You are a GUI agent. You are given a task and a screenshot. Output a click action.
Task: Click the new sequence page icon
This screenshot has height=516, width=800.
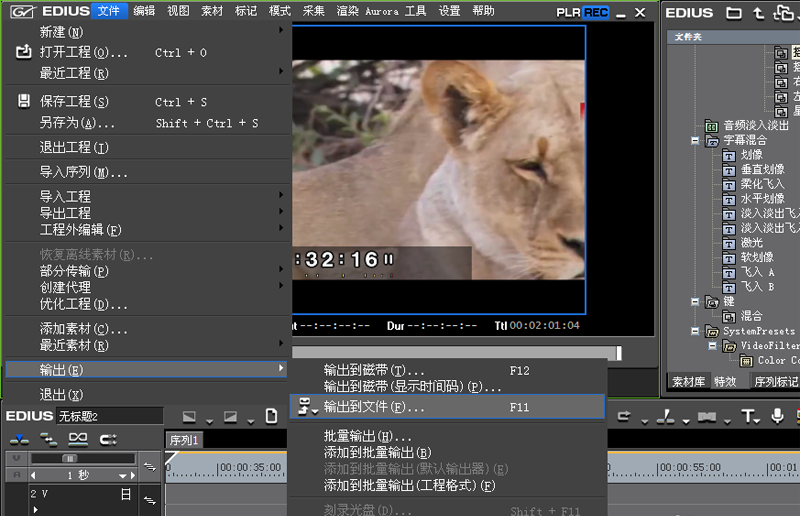point(271,416)
